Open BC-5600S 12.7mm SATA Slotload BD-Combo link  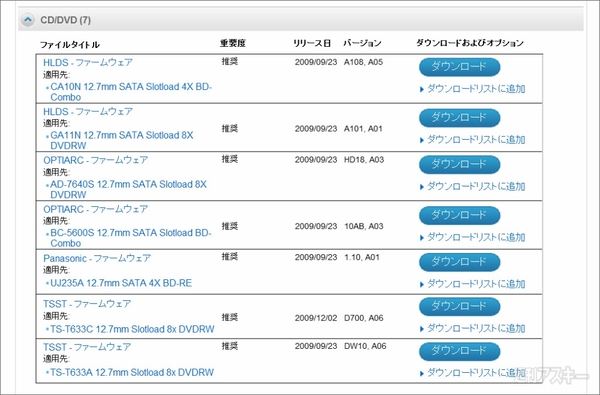coord(130,238)
